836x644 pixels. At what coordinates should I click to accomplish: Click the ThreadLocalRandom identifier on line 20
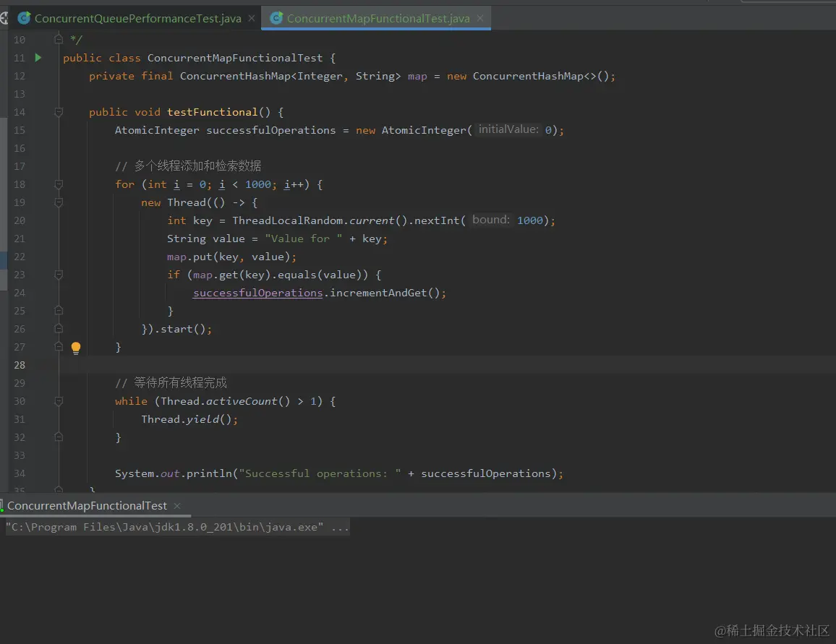(x=287, y=220)
